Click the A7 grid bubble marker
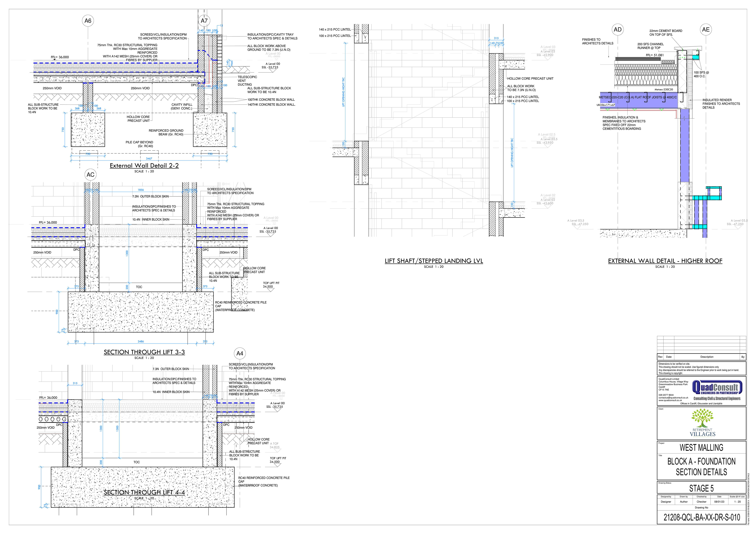Image resolution: width=756 pixels, height=534 pixels. [x=204, y=21]
